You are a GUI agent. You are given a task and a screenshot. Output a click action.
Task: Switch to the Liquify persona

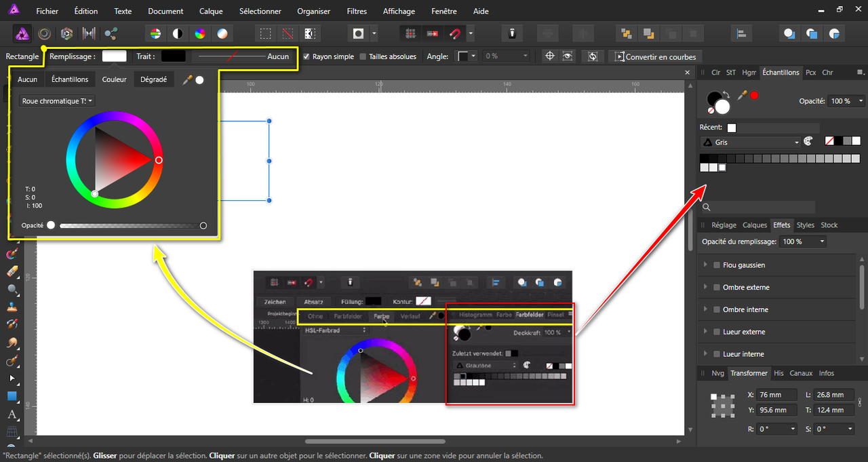[x=44, y=33]
